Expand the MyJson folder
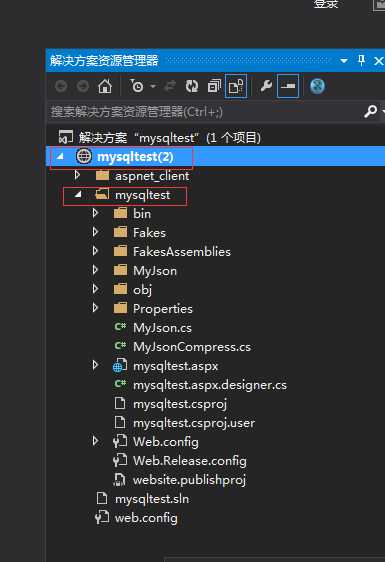 tap(95, 270)
